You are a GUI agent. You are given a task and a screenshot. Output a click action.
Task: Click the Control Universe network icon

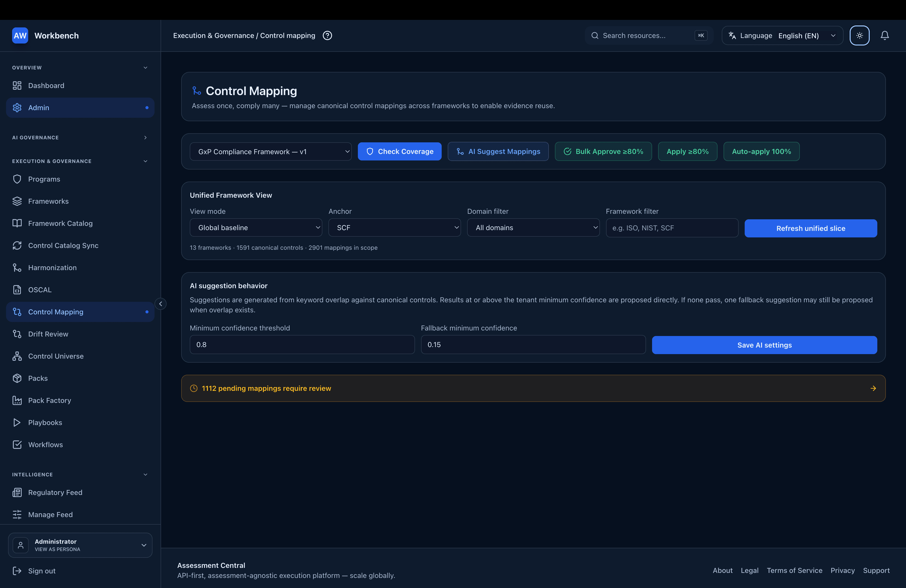pyautogui.click(x=17, y=356)
